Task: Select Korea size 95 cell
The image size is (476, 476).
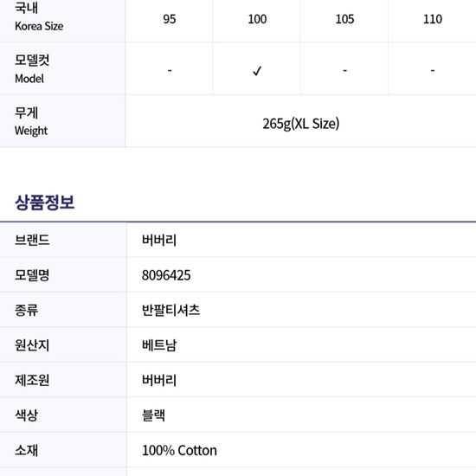Action: [x=169, y=19]
